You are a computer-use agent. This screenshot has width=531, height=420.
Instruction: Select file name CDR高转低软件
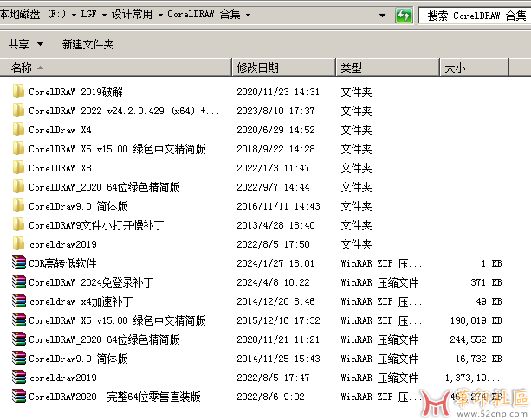62,263
